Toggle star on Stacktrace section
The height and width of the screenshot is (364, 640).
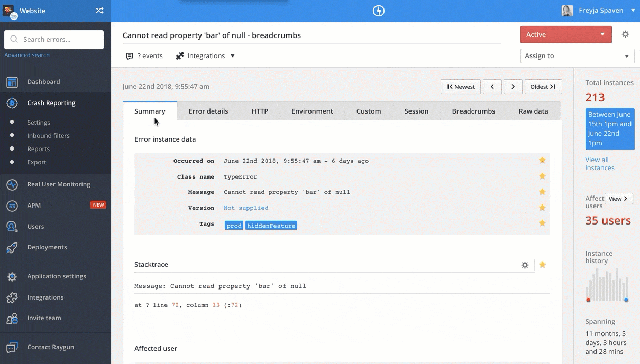(x=542, y=265)
